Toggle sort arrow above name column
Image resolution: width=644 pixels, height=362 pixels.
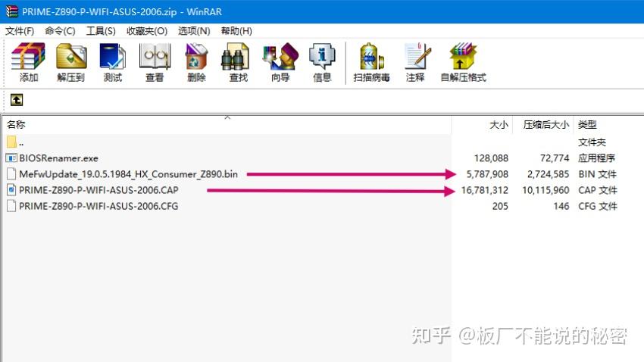pos(227,118)
